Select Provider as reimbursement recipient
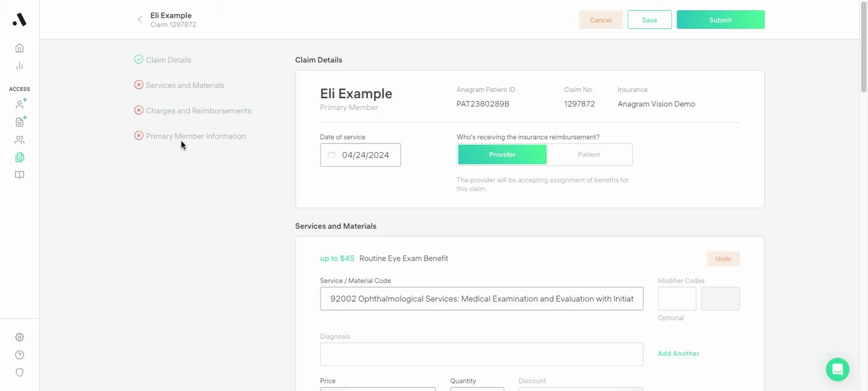 coord(502,155)
